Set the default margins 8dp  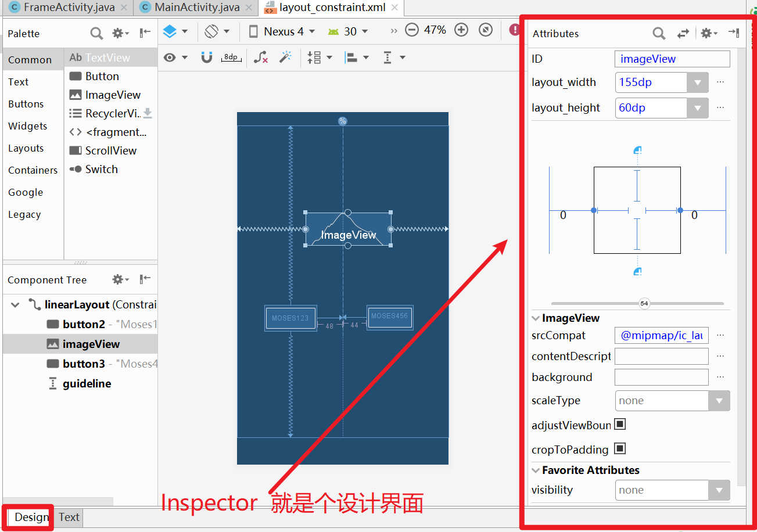[231, 57]
